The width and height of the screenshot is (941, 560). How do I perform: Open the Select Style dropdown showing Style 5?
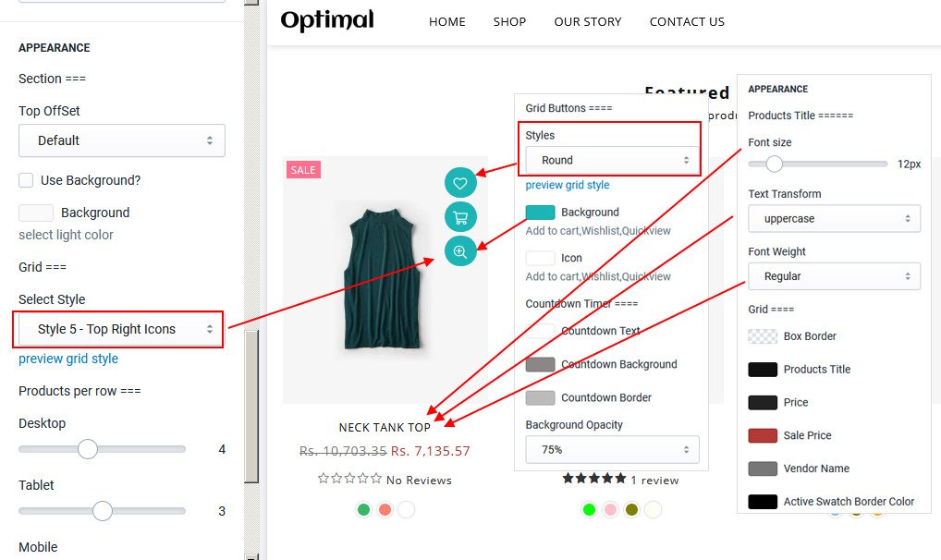click(122, 329)
